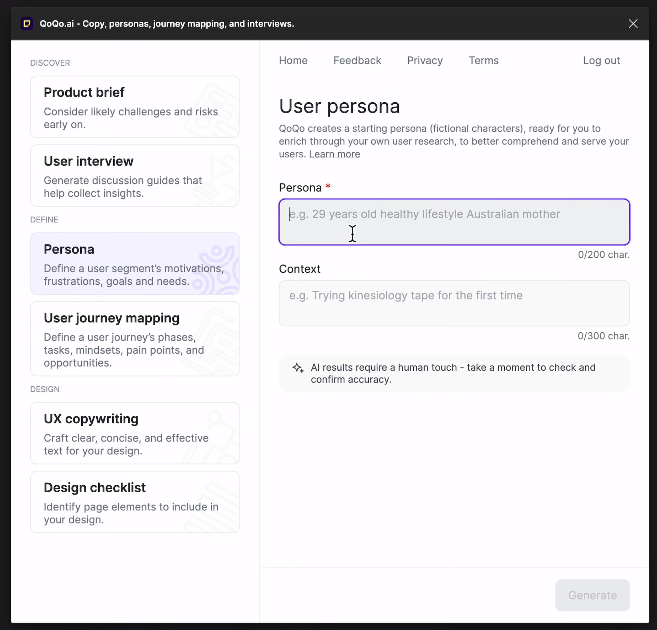657x630 pixels.
Task: Click the Generate button
Action: (592, 595)
